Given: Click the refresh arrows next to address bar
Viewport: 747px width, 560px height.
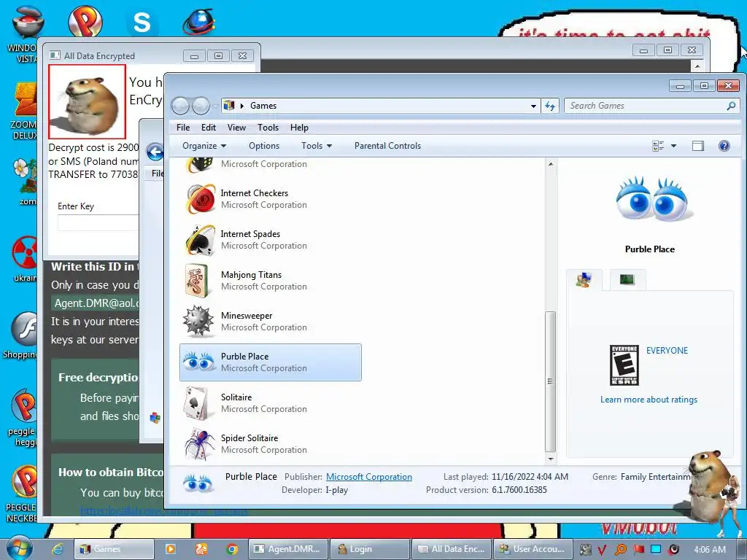Looking at the screenshot, I should [x=550, y=106].
